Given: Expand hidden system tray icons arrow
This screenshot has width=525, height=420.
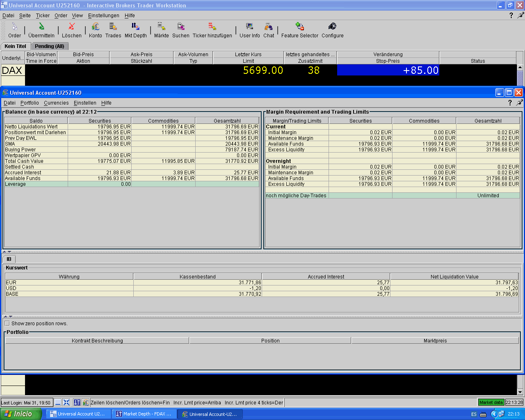Looking at the screenshot, I should (494, 414).
